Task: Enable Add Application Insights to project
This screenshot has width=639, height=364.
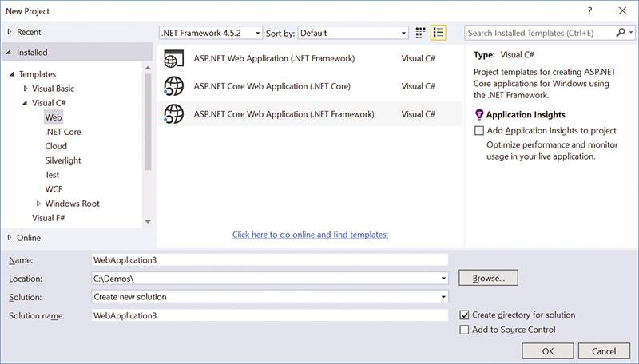Action: coord(479,130)
